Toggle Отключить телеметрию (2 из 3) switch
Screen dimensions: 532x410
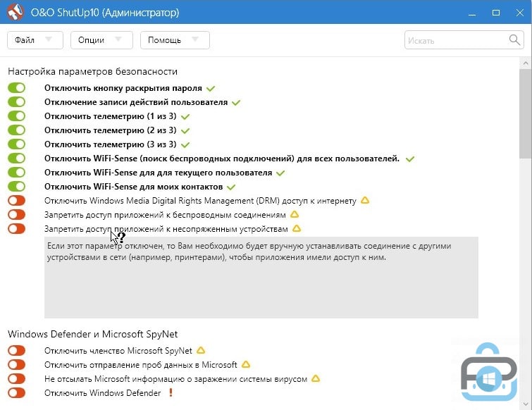click(x=17, y=130)
